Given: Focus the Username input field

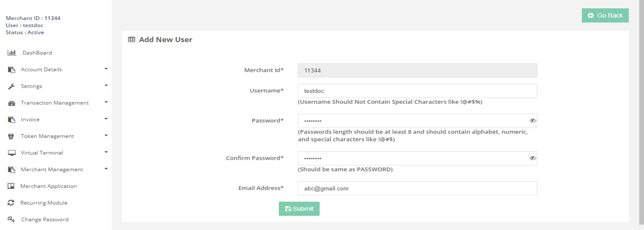Looking at the screenshot, I should coord(417,91).
